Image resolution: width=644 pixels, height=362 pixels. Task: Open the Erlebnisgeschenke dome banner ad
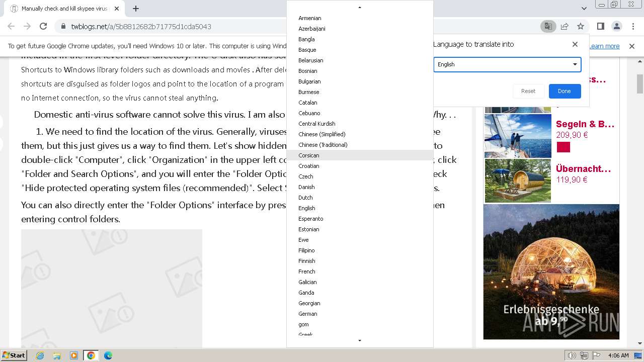coord(551,271)
